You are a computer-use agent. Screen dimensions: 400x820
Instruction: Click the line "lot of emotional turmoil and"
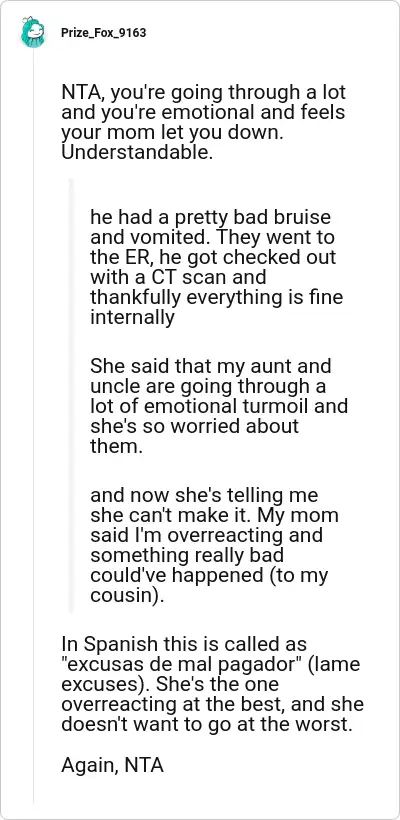[211, 405]
